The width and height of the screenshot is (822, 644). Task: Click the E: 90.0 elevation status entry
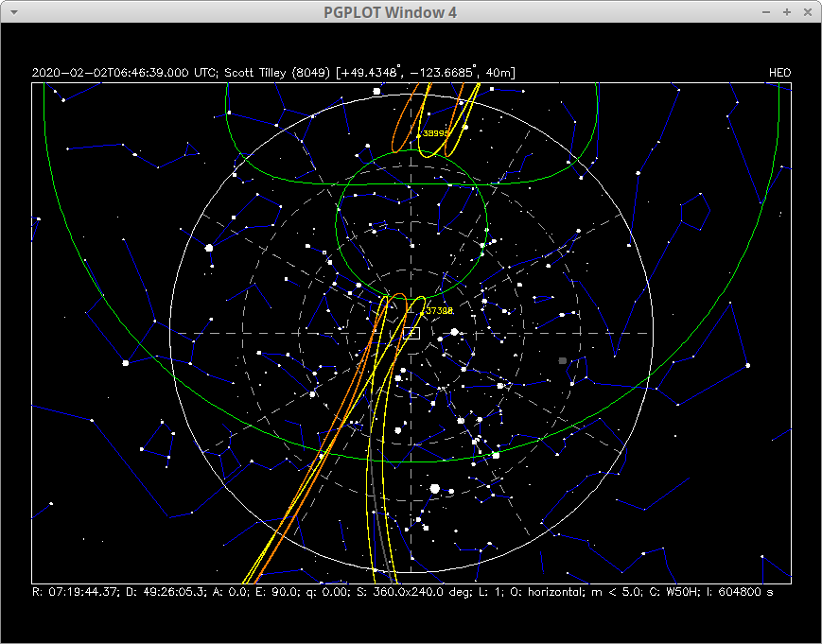[275, 592]
